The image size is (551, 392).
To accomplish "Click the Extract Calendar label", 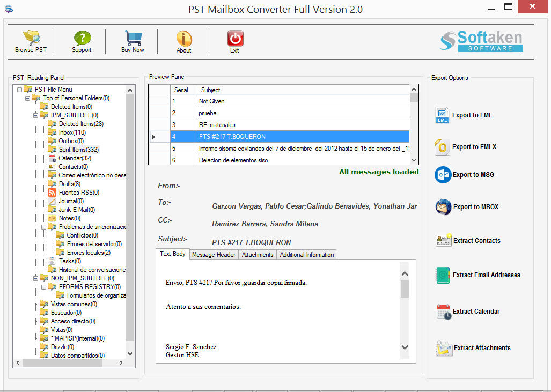I will click(x=476, y=312).
